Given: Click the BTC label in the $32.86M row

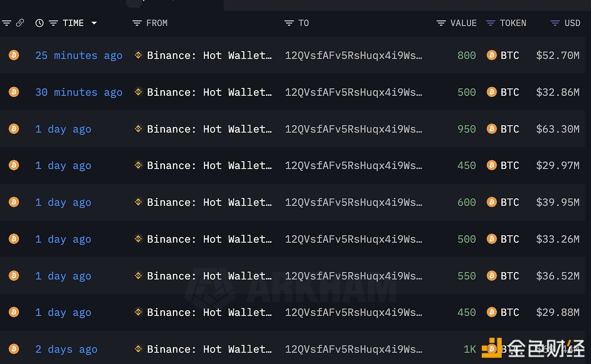Looking at the screenshot, I should [x=510, y=92].
